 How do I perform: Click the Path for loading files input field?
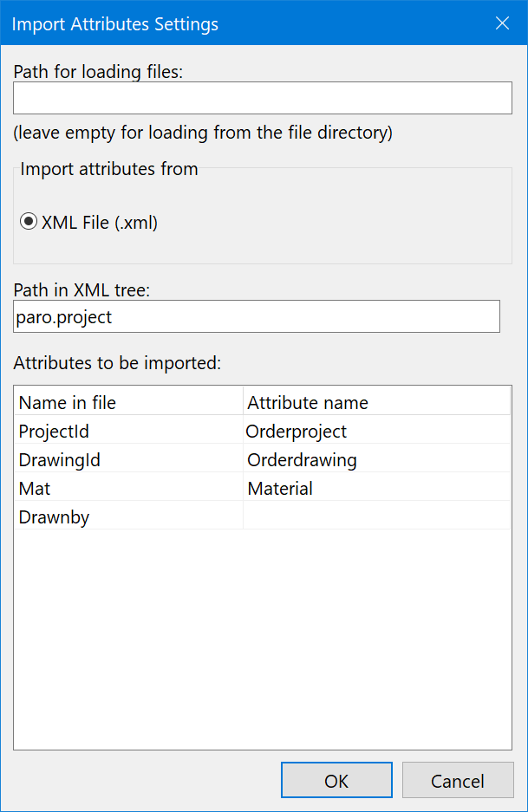pyautogui.click(x=260, y=98)
